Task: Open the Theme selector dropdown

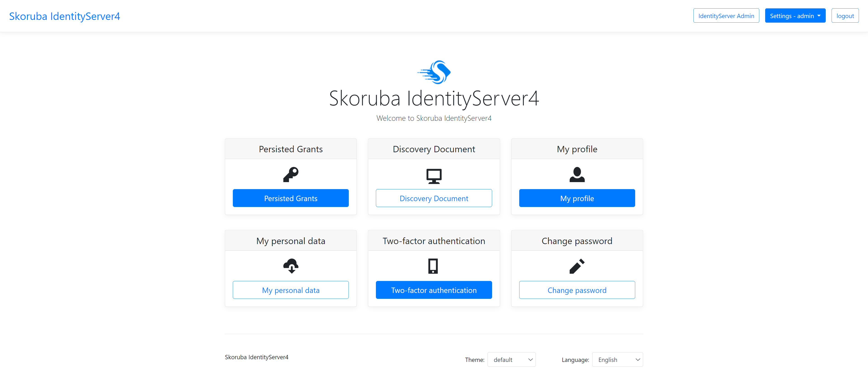Action: (x=511, y=359)
